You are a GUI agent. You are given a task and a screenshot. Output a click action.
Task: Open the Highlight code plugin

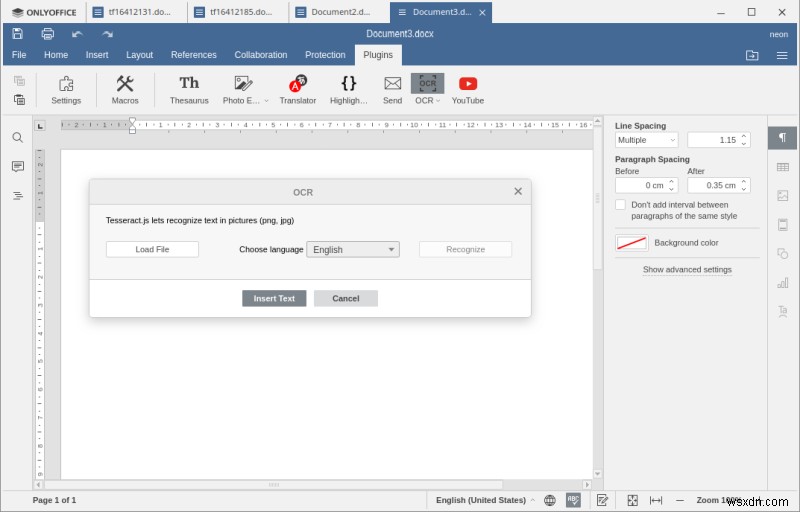pyautogui.click(x=348, y=90)
